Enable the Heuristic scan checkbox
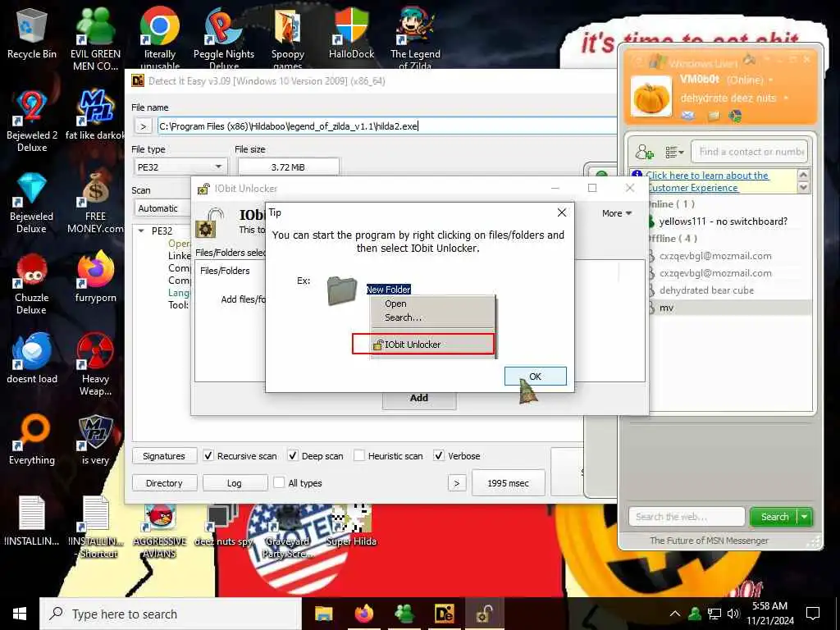 tap(359, 455)
